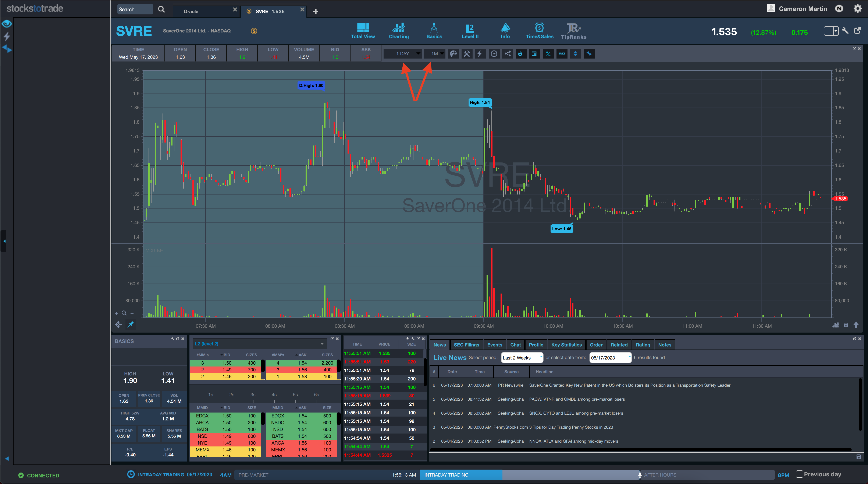Zoom in the chart with plus icon
Screen dimensions: 868x484
(116, 313)
